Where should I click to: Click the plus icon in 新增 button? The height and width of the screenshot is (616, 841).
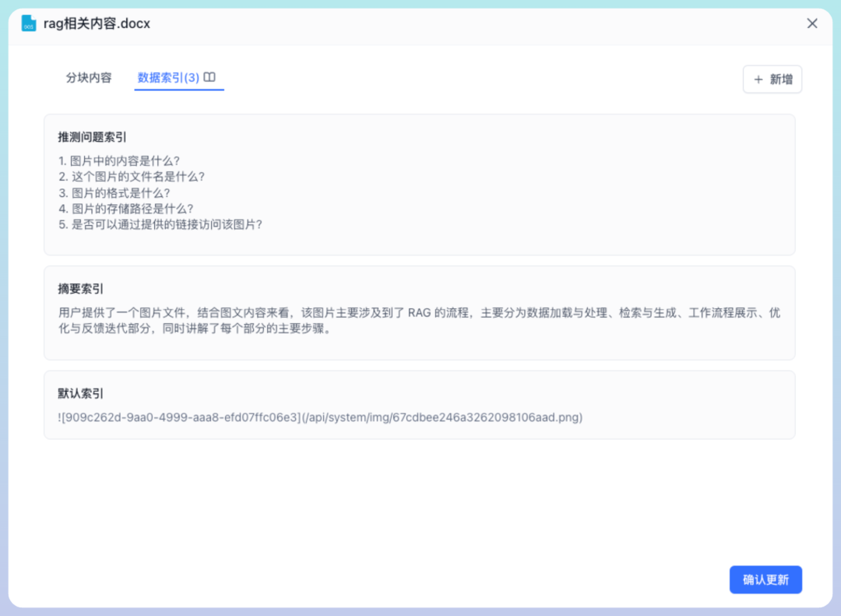tap(759, 79)
